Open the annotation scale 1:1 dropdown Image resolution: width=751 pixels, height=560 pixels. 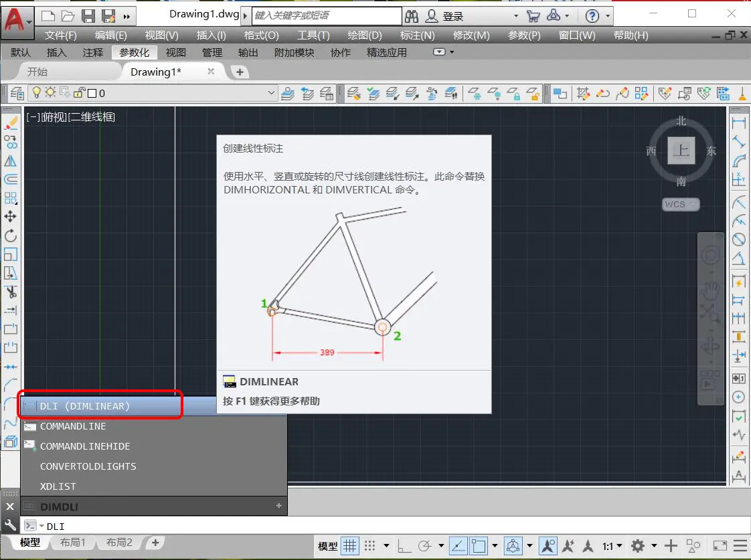coord(612,546)
